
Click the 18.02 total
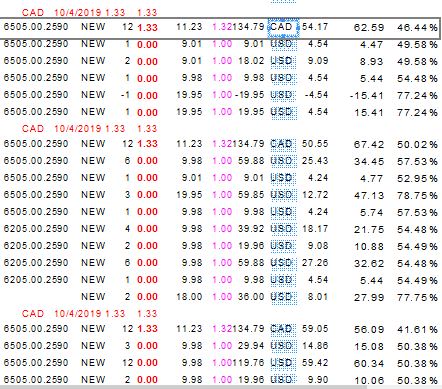(x=251, y=61)
